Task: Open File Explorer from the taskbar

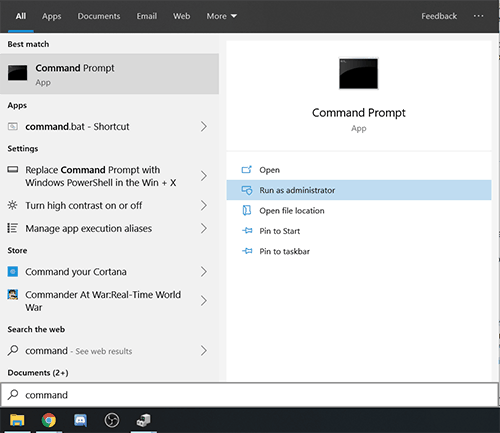Action: tap(17, 420)
